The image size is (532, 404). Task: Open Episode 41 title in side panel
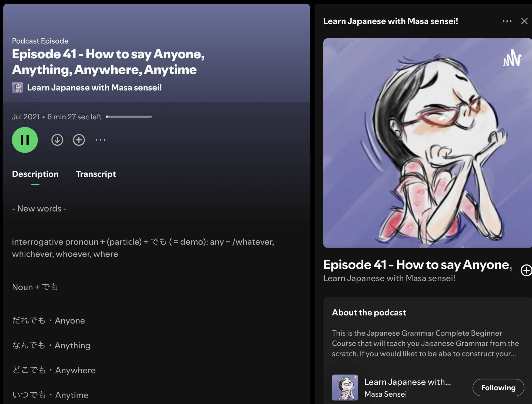click(418, 265)
